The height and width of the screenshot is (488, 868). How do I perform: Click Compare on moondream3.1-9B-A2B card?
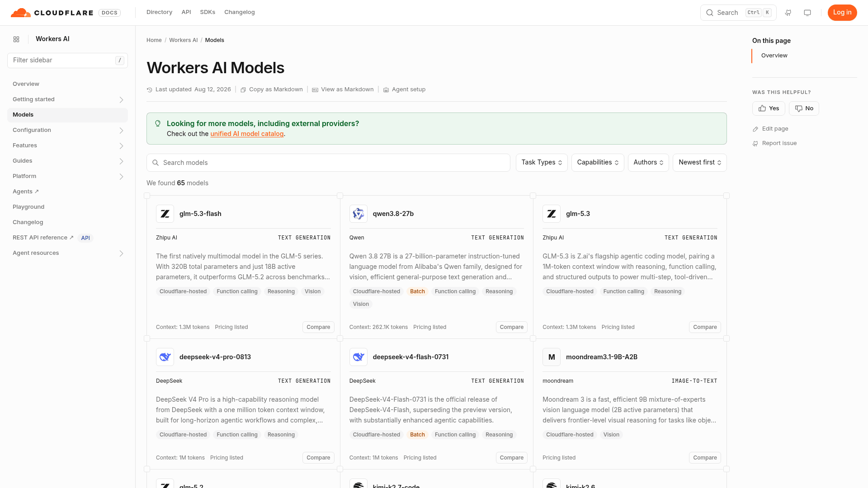[705, 458]
